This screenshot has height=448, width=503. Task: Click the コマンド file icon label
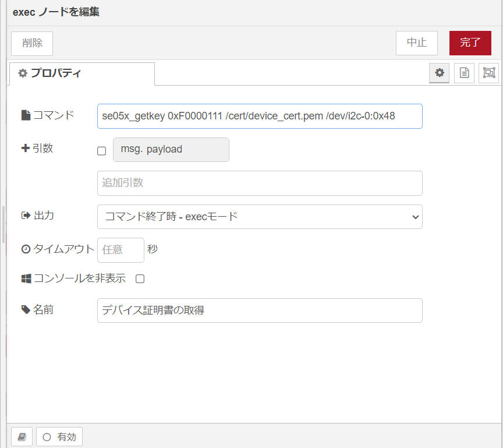click(26, 115)
